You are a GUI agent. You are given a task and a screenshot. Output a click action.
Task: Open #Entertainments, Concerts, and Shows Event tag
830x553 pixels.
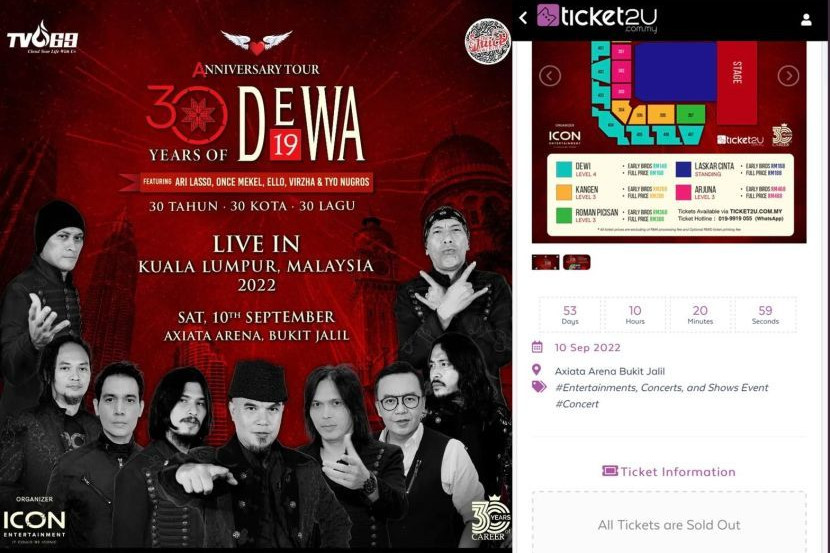661,387
